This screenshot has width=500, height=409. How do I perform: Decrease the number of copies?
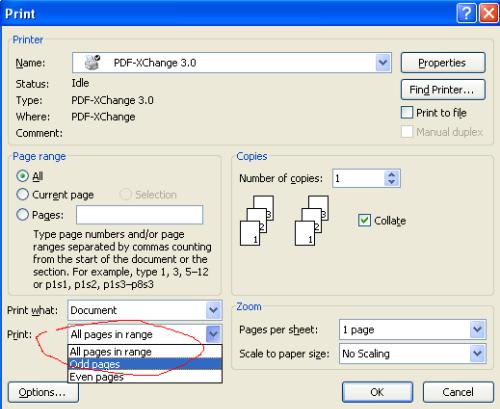[x=392, y=182]
